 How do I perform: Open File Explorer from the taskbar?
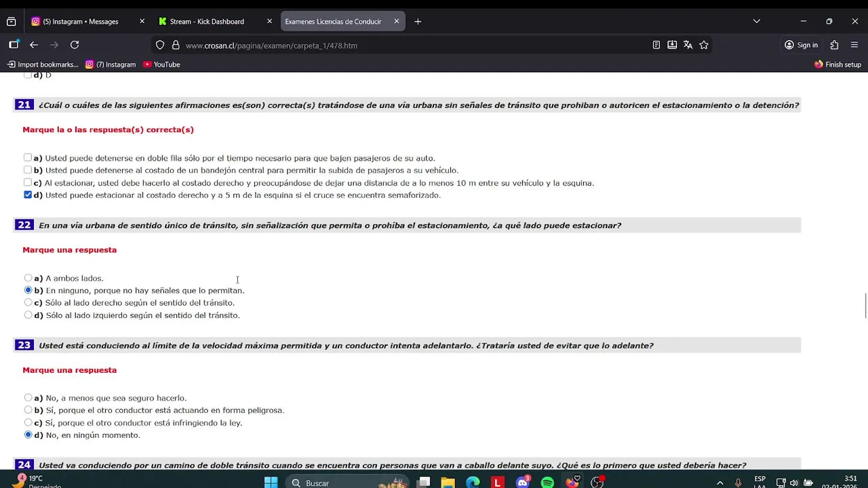tap(448, 483)
